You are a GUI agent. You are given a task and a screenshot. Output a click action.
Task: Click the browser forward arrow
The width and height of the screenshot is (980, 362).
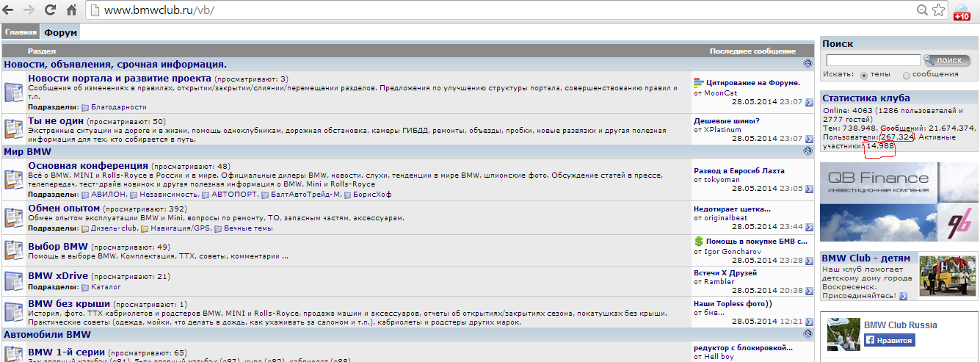(29, 10)
